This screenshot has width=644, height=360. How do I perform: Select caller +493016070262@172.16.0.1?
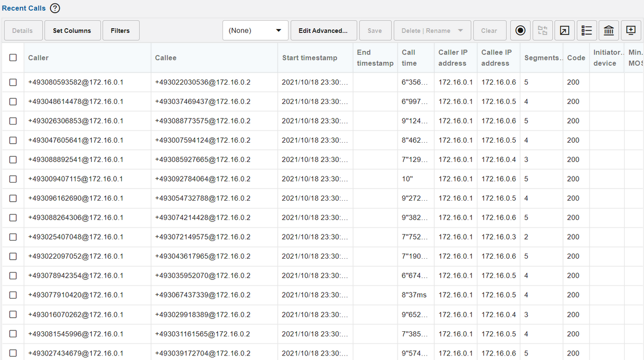[x=76, y=314]
